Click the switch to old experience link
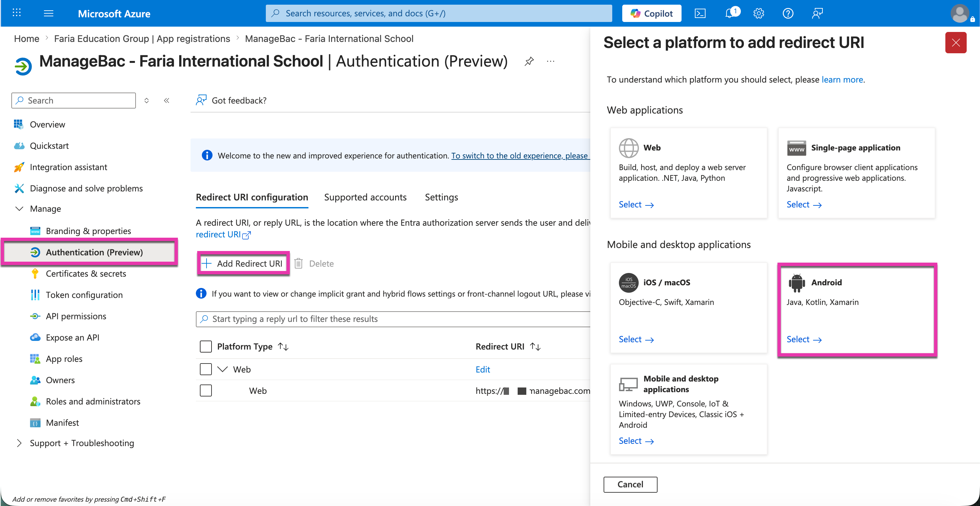Screen dimensions: 980x506 [x=520, y=155]
